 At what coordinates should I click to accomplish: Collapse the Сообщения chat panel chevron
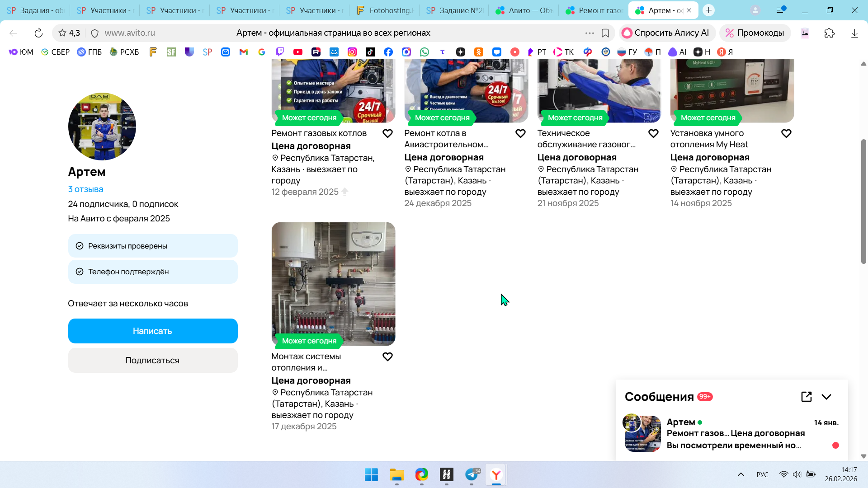(826, 397)
